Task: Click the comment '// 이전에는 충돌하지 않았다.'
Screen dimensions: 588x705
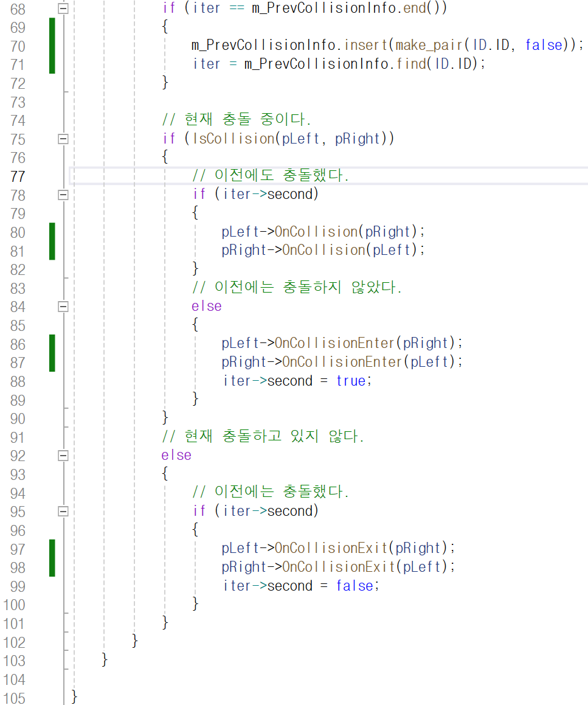Action: pos(297,287)
